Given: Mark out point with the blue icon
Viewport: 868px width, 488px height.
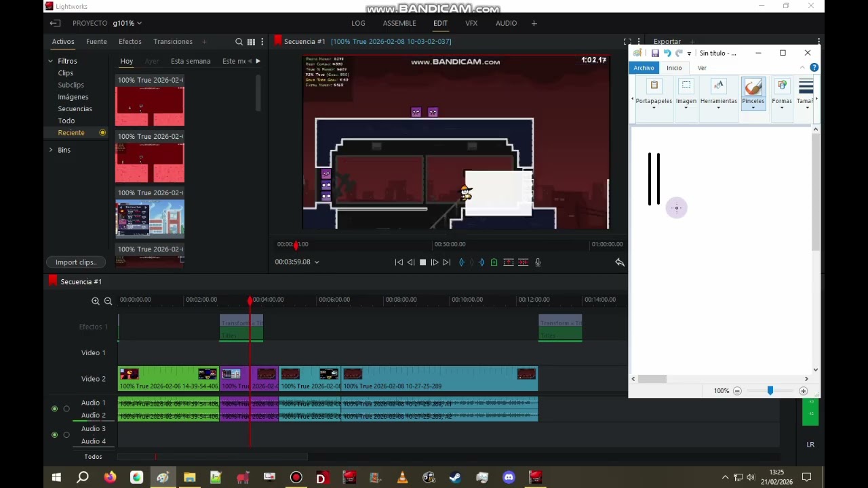Looking at the screenshot, I should 481,262.
